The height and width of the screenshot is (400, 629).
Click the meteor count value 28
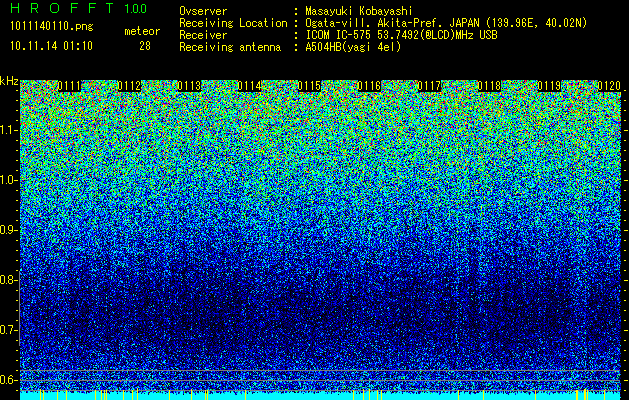(145, 46)
